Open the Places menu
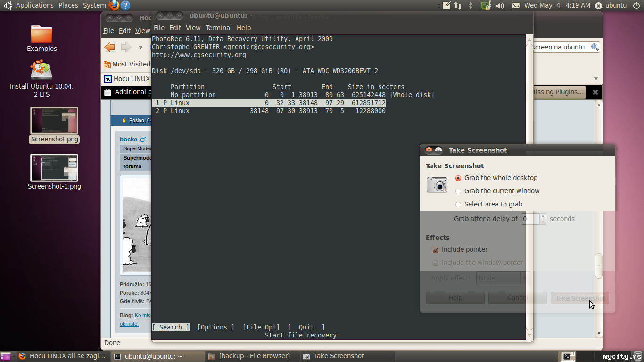 pyautogui.click(x=68, y=5)
